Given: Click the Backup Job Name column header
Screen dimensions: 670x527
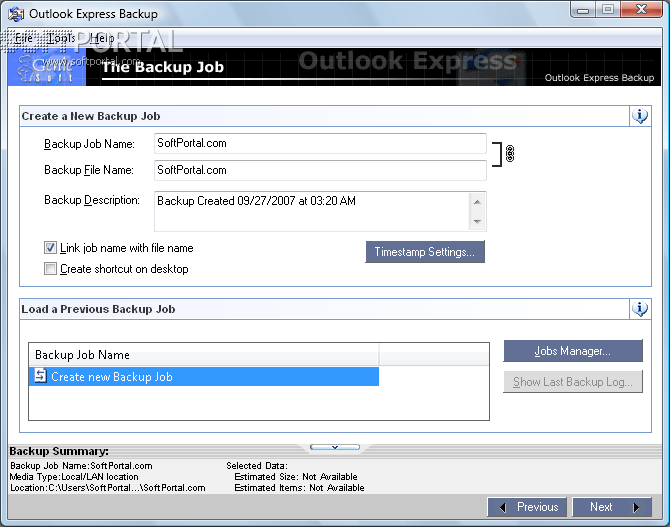Looking at the screenshot, I should click(x=203, y=355).
